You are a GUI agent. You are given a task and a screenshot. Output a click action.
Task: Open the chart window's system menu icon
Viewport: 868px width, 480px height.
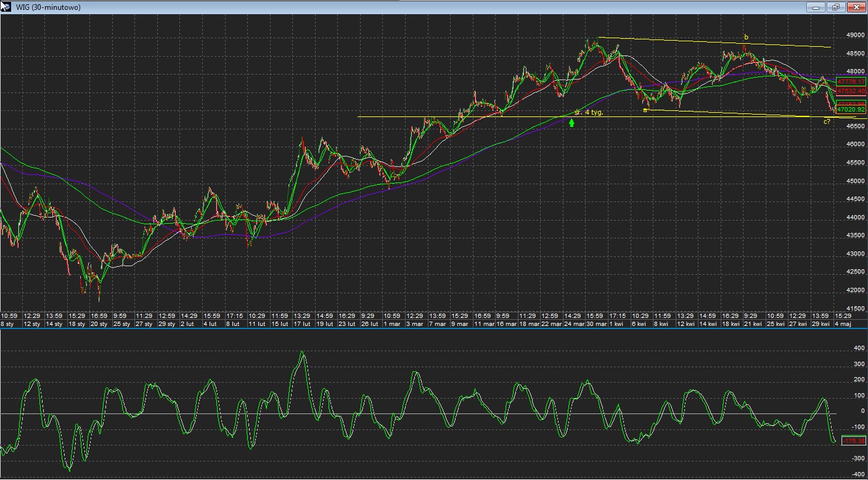tap(6, 7)
